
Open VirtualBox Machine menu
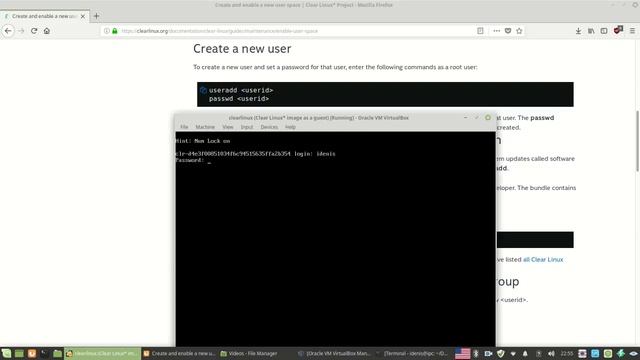coord(205,127)
